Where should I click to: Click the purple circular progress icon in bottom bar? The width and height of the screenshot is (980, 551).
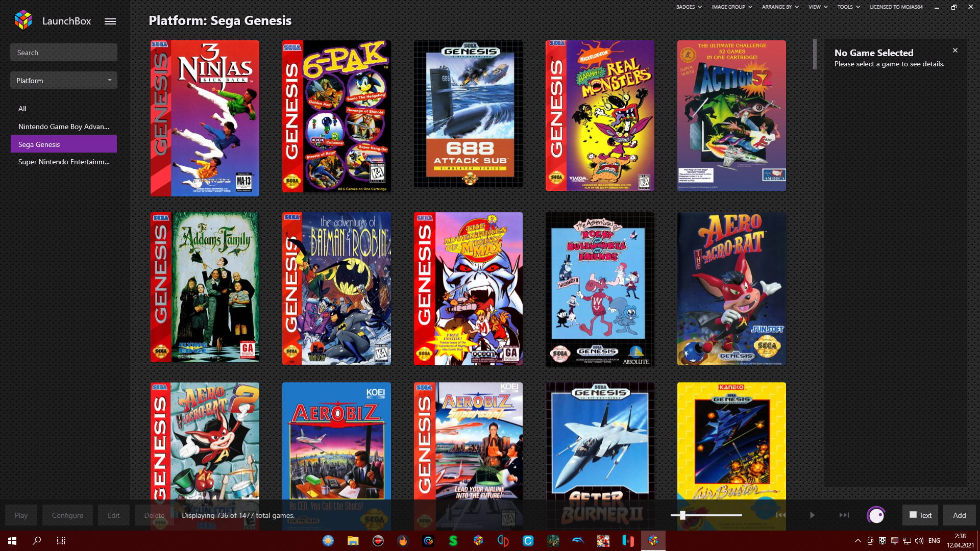point(876,515)
